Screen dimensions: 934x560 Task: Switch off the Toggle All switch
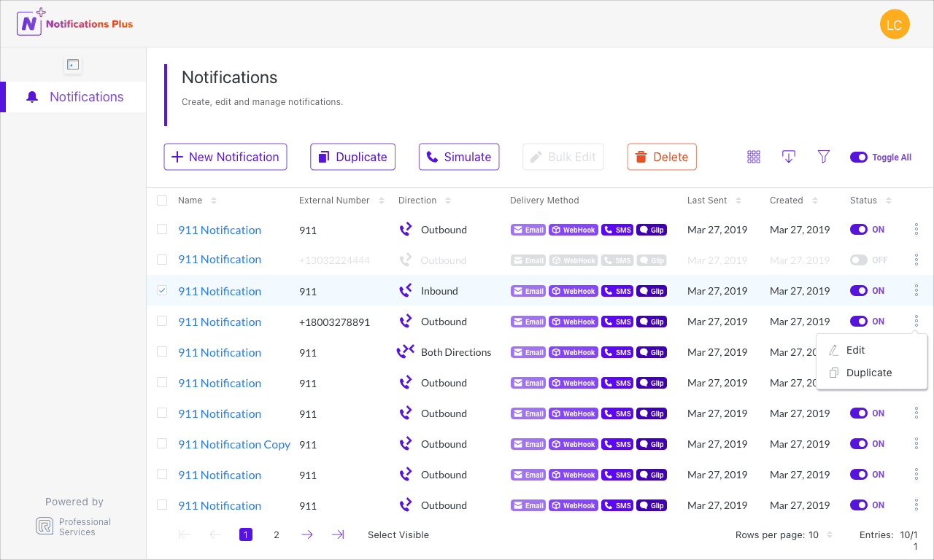[859, 157]
